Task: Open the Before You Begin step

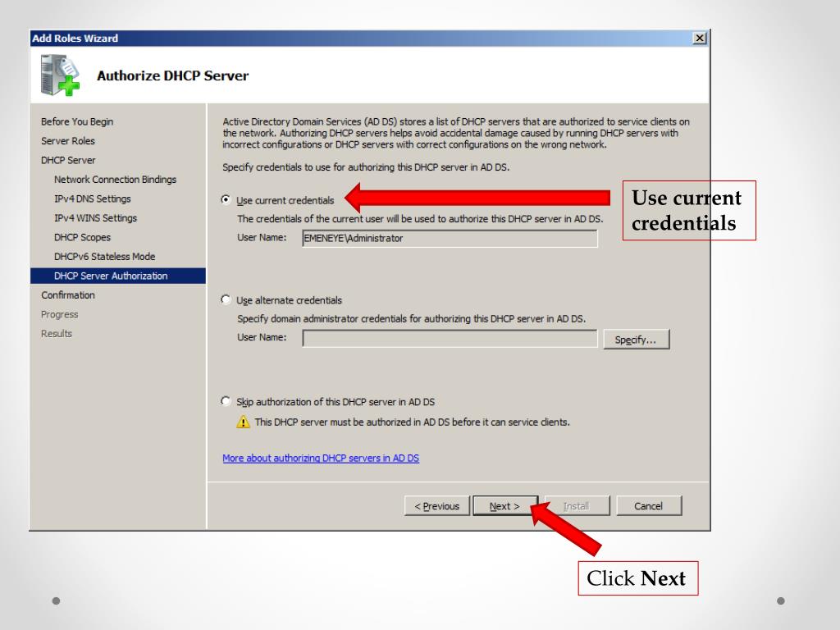Action: click(77, 121)
